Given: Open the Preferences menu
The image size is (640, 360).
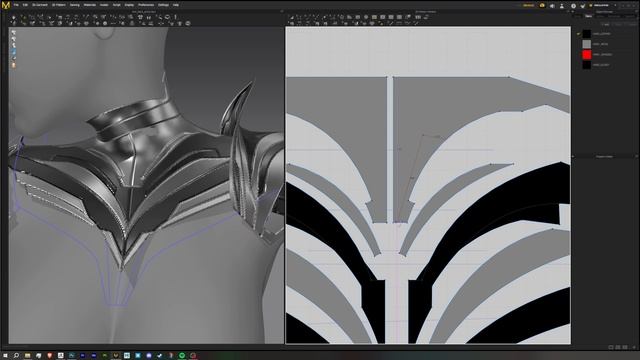Looking at the screenshot, I should [146, 5].
